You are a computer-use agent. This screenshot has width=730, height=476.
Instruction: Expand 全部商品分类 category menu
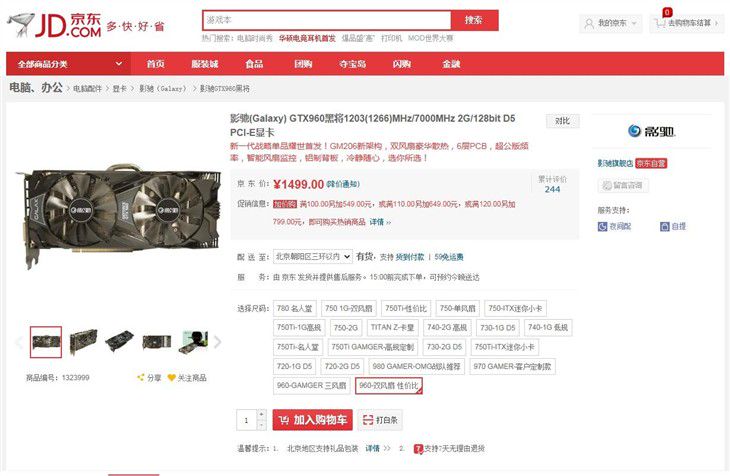68,64
